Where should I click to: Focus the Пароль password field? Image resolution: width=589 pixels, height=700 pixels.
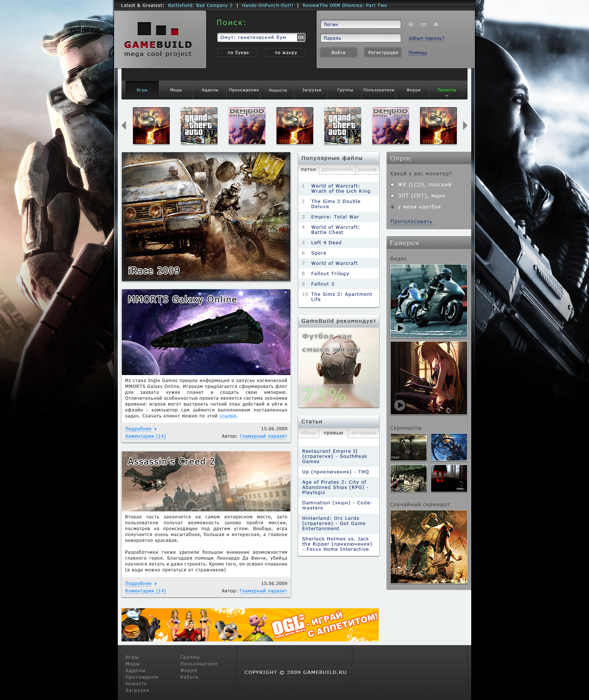click(x=360, y=38)
